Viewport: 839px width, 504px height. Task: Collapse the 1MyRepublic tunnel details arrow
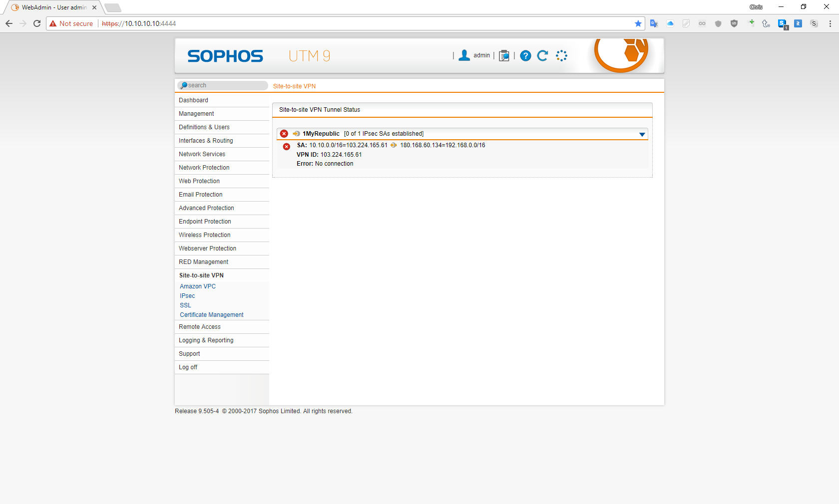coord(642,134)
